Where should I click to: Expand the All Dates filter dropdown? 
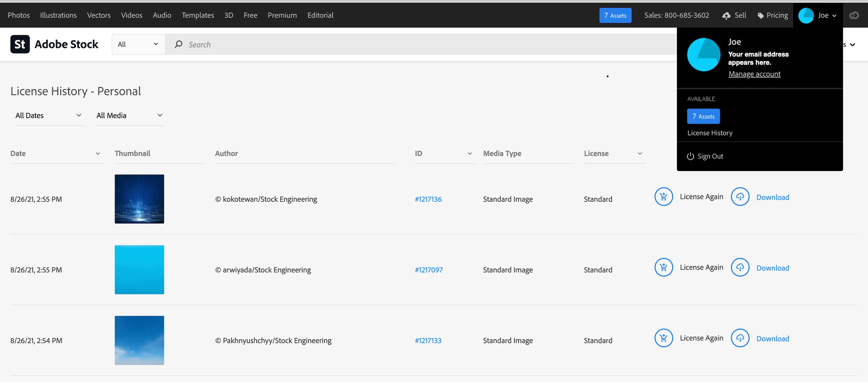49,115
